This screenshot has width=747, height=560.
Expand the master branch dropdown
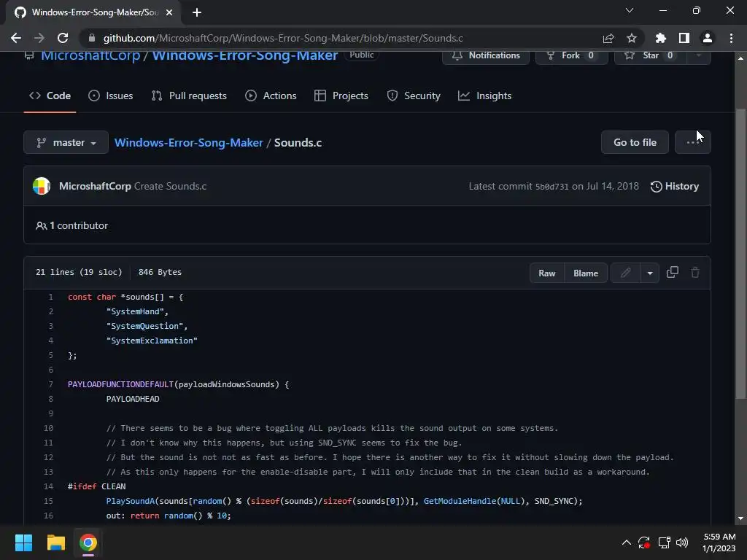tap(66, 142)
